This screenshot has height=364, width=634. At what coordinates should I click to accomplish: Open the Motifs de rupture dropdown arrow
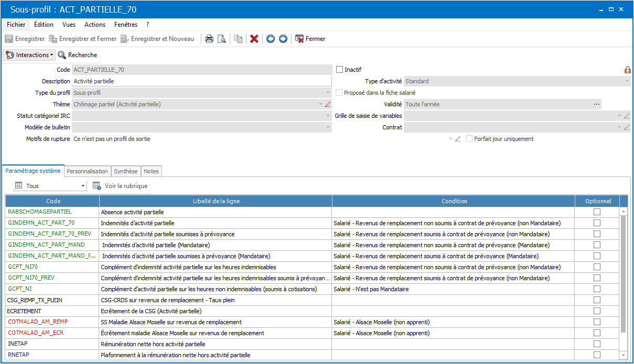tap(450, 139)
